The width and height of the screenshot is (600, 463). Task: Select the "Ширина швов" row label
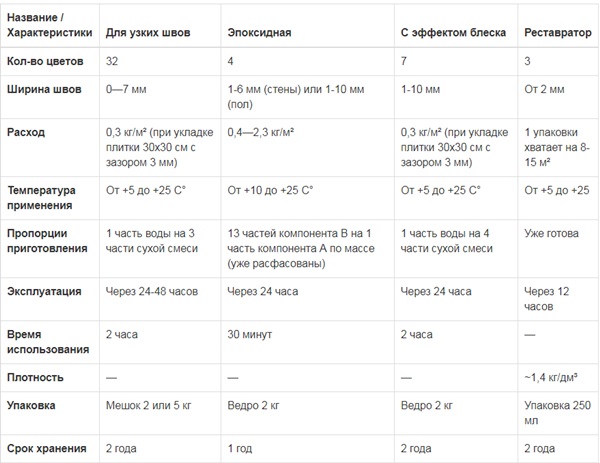40,89
